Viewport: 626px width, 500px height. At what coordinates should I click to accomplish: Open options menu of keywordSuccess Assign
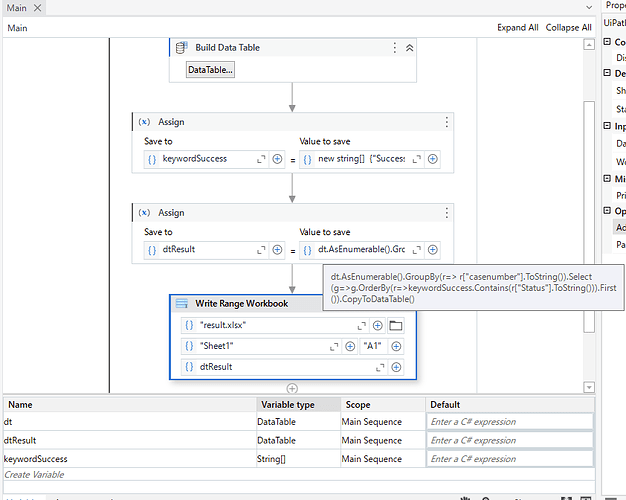[446, 122]
